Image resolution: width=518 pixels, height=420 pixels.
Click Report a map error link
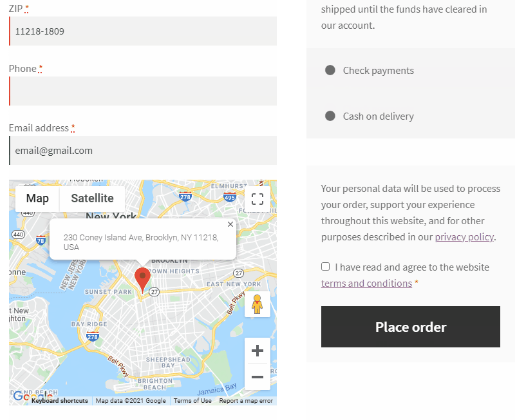tap(246, 401)
